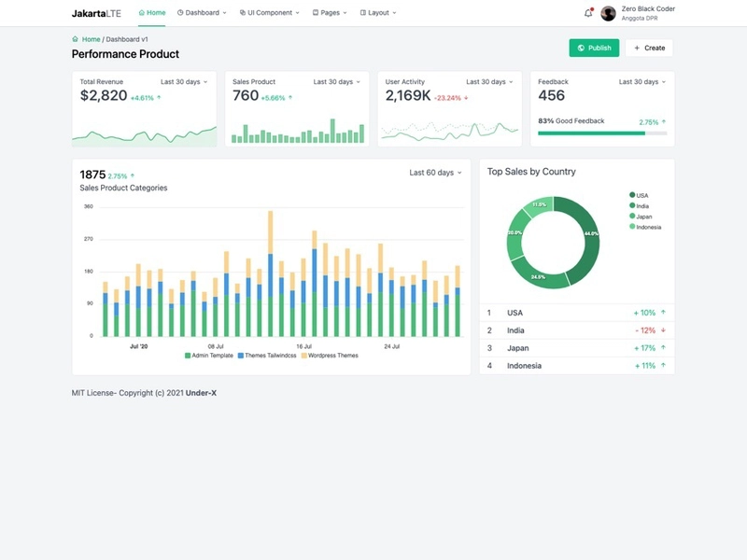Expand the Dashboard nav menu
This screenshot has width=747, height=560.
click(202, 13)
